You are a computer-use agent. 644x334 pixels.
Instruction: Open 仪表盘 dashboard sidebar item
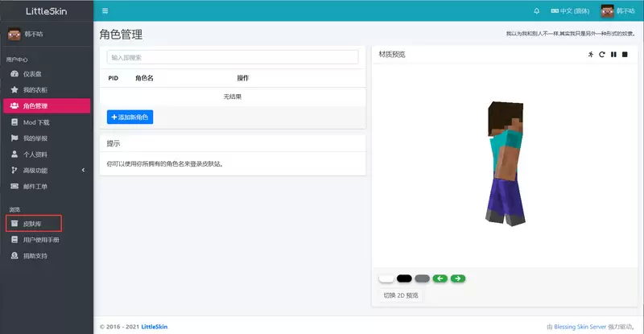(47, 74)
